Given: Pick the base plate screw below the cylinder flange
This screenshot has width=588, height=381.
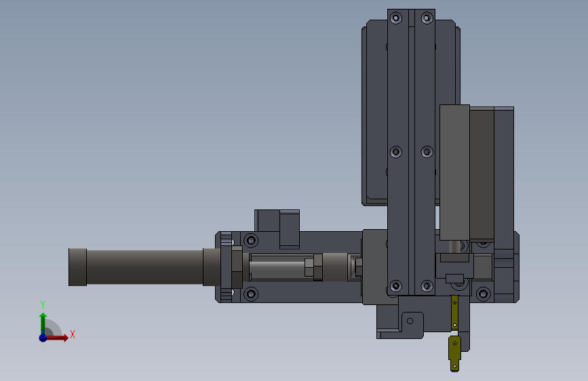Looking at the screenshot, I should click(x=251, y=294).
